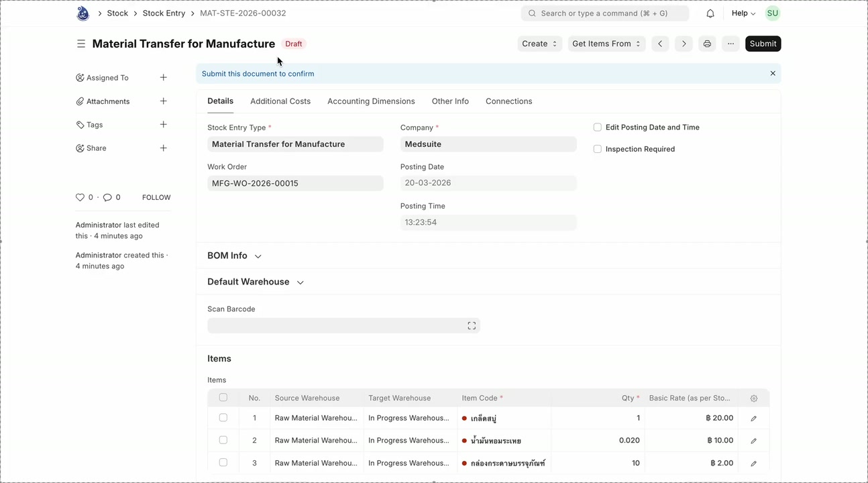Click row 2 In Progress target warehouse cell
This screenshot has height=483, width=868.
[x=411, y=440]
